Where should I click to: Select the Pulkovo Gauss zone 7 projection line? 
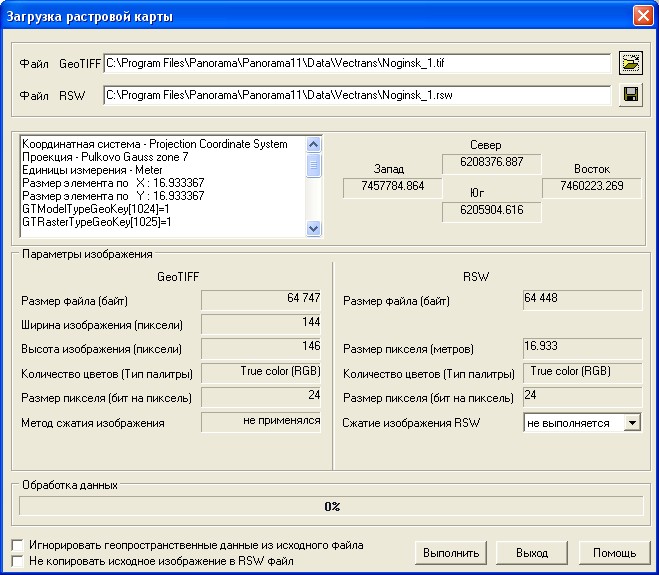coord(120,157)
